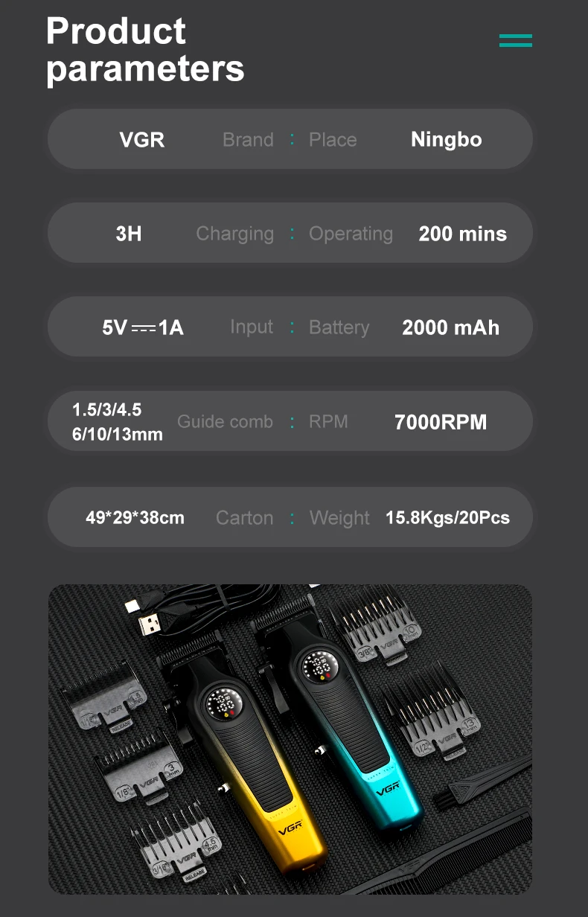Select the 200 mins operating time
The width and height of the screenshot is (588, 917).
pos(462,234)
